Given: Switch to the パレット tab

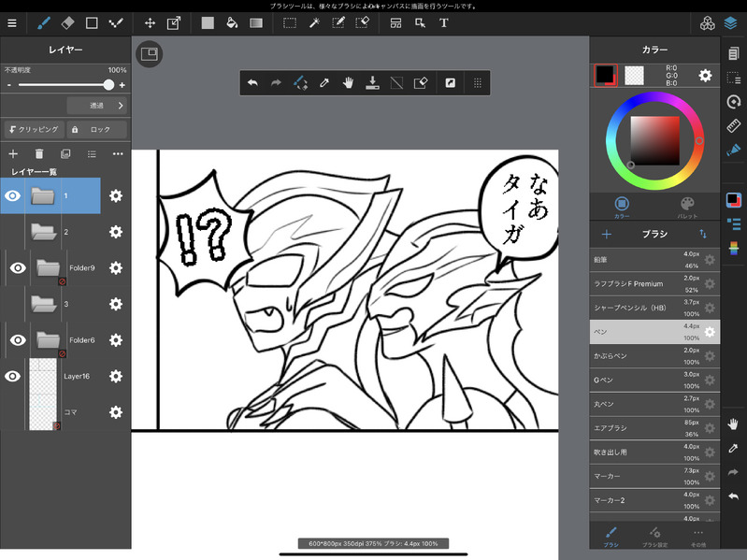Looking at the screenshot, I should point(686,206).
